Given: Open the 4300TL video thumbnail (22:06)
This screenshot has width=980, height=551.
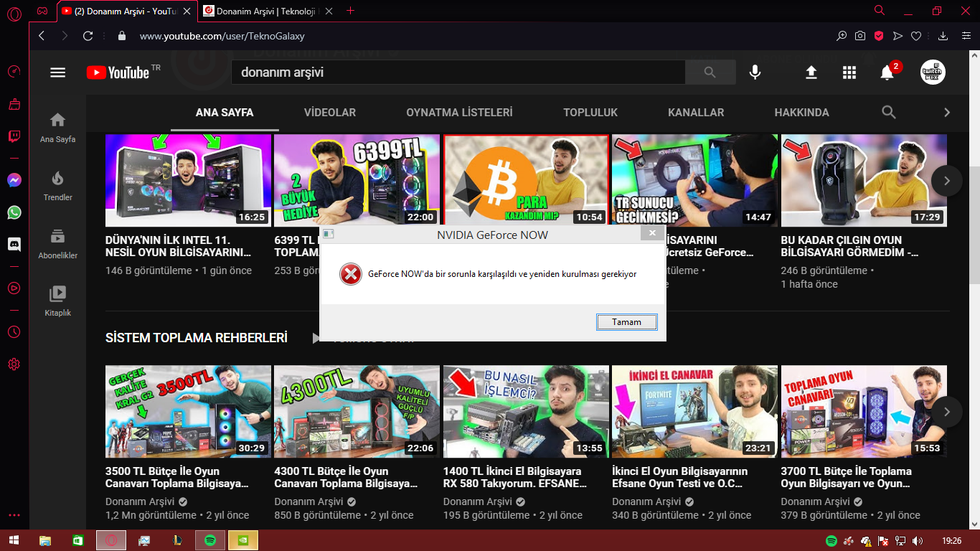Looking at the screenshot, I should point(357,412).
